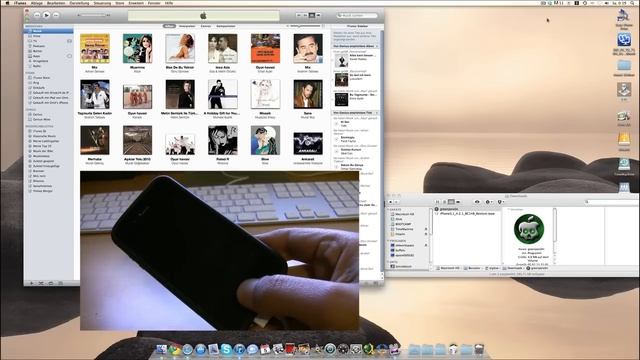The height and width of the screenshot is (360, 640).
Task: Open Steuerung menu in menu bar
Action: point(102,3)
